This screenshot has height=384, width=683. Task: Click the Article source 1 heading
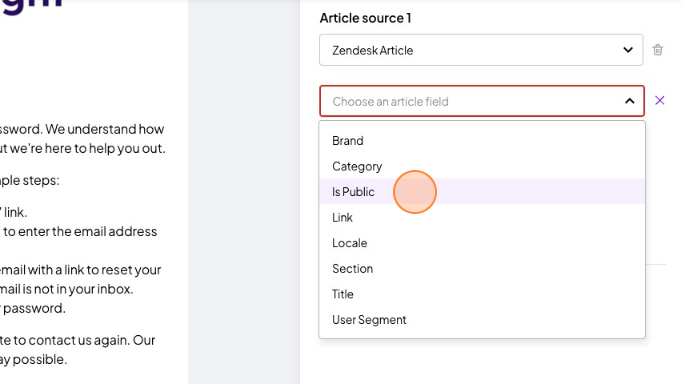(365, 18)
